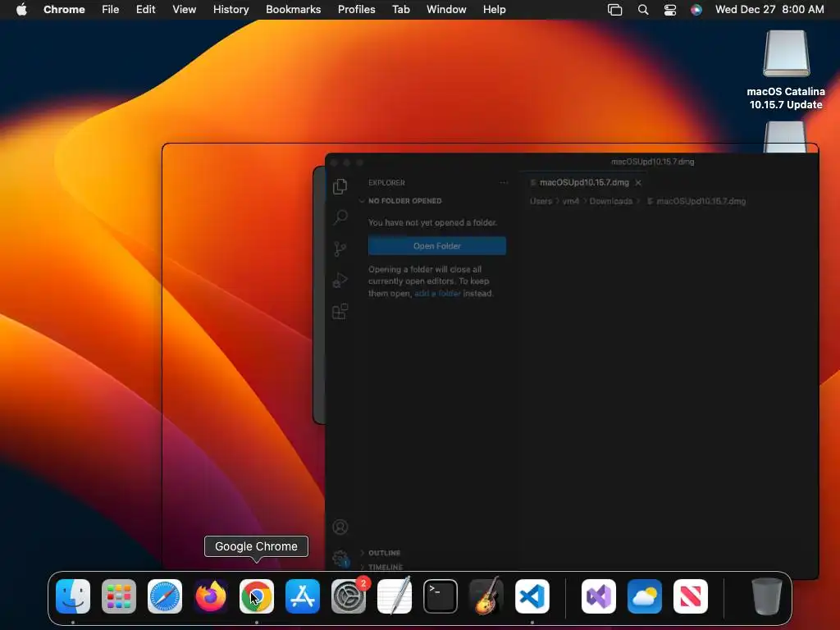Open the Chrome application menu
The image size is (840, 630).
pos(64,10)
